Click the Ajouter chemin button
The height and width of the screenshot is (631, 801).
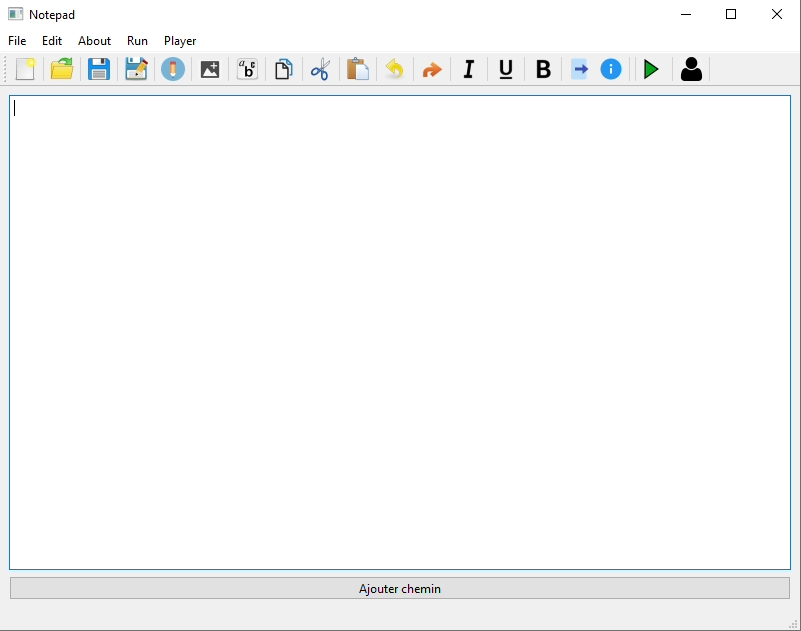(400, 588)
